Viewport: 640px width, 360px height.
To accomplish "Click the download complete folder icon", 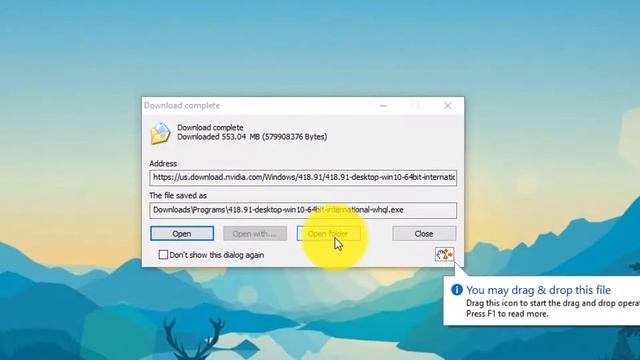I will pos(160,133).
